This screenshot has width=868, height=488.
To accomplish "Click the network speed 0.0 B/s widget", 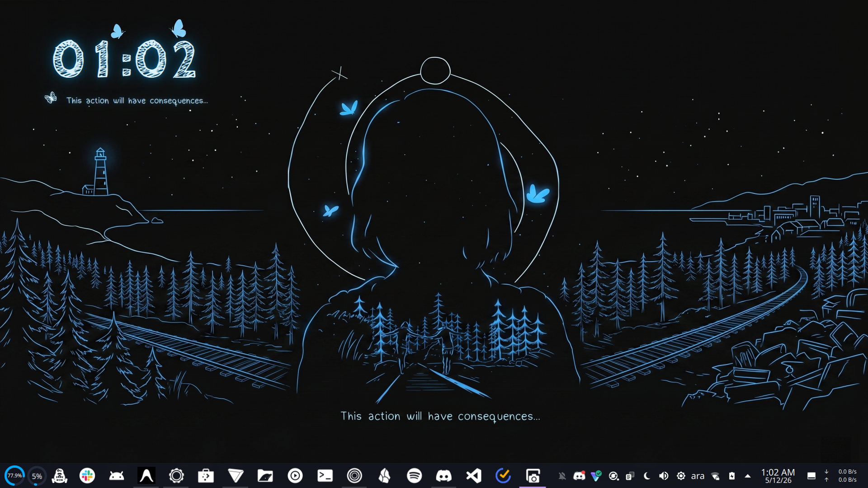I will pos(841,476).
